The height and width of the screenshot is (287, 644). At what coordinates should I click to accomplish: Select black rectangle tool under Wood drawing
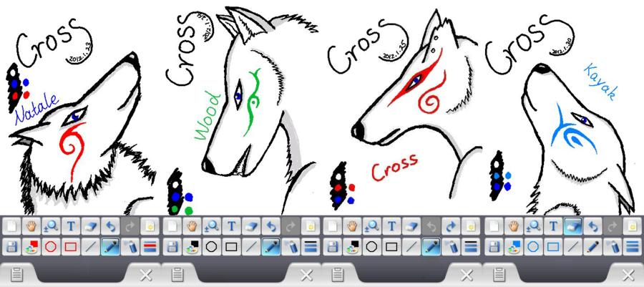tap(232, 247)
